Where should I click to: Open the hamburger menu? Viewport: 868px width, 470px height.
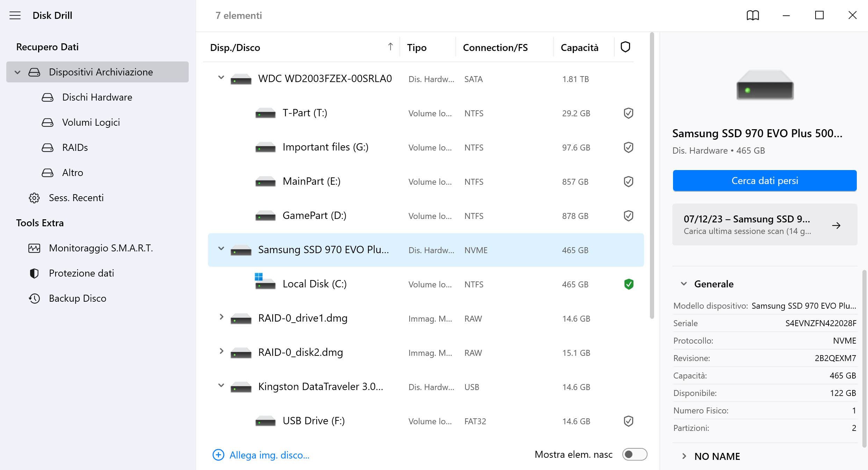point(15,15)
